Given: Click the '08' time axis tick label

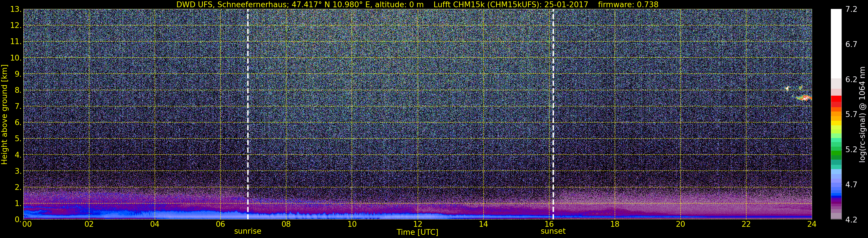Looking at the screenshot, I should [x=286, y=224].
